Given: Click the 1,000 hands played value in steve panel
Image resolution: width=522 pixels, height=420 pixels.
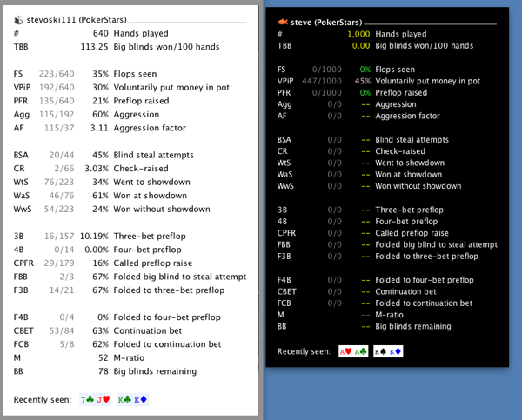Looking at the screenshot, I should click(358, 34).
